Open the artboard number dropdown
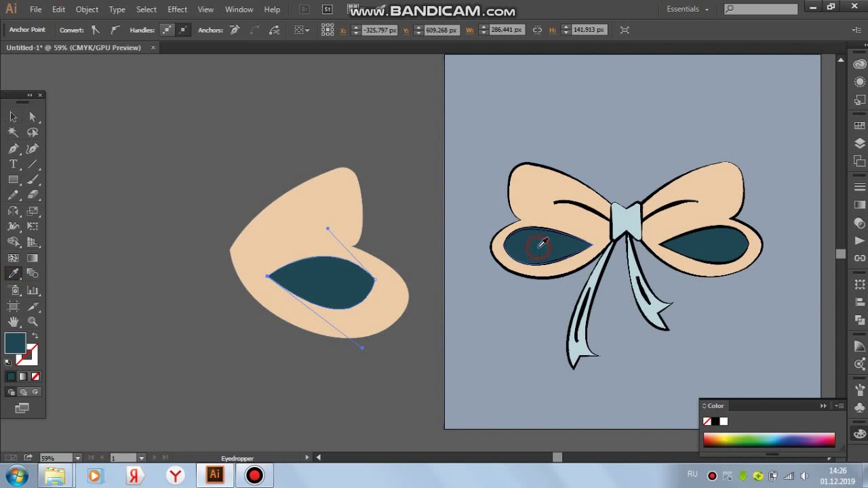Screen dimensions: 868x488 [141, 458]
